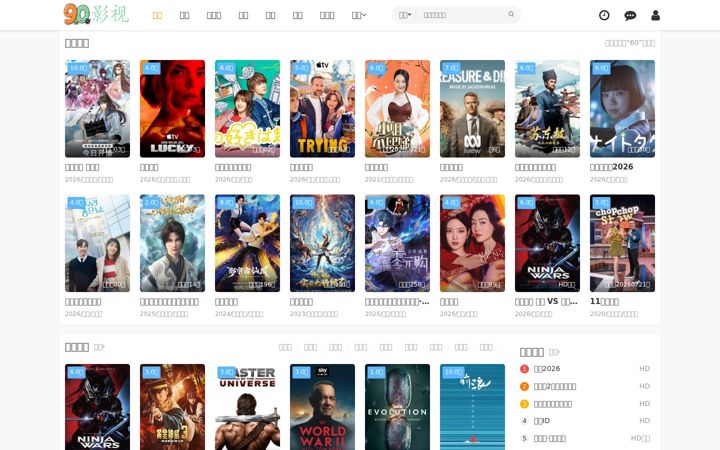This screenshot has height=450, width=720.
Task: Open the anime poster rated 10.0 with clapperboard
Action: tap(97, 109)
